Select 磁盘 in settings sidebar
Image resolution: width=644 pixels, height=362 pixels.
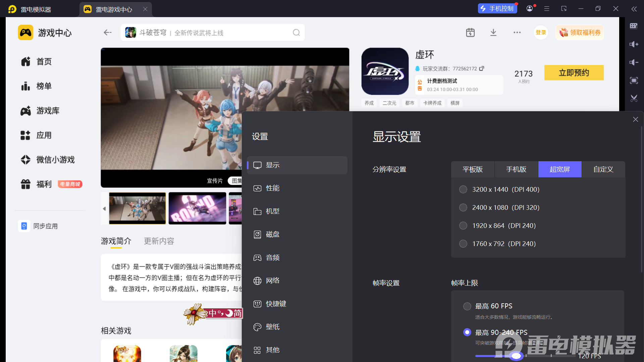tap(272, 234)
